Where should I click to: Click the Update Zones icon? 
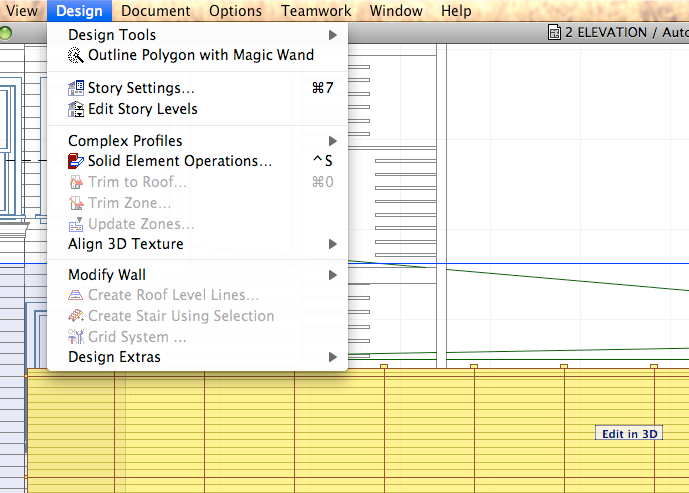tap(76, 224)
